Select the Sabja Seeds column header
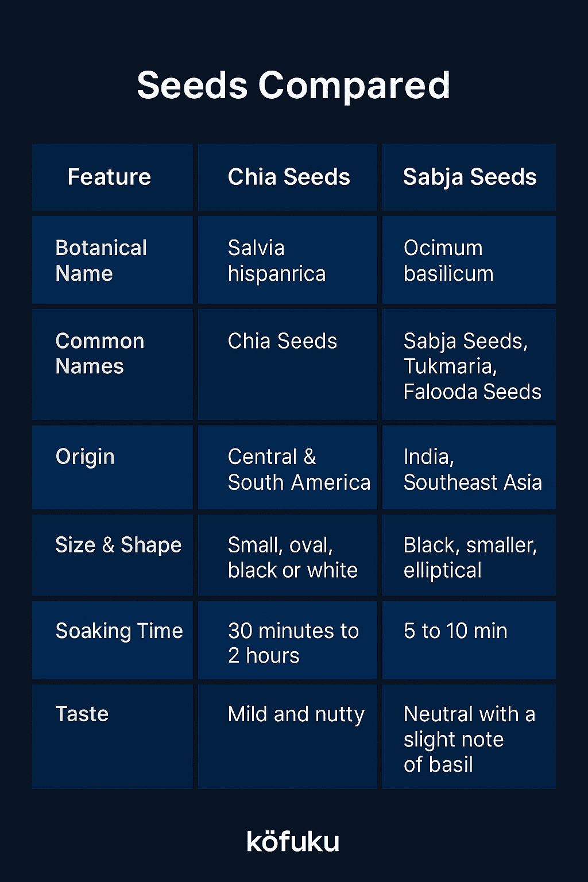This screenshot has height=882, width=588. (469, 177)
